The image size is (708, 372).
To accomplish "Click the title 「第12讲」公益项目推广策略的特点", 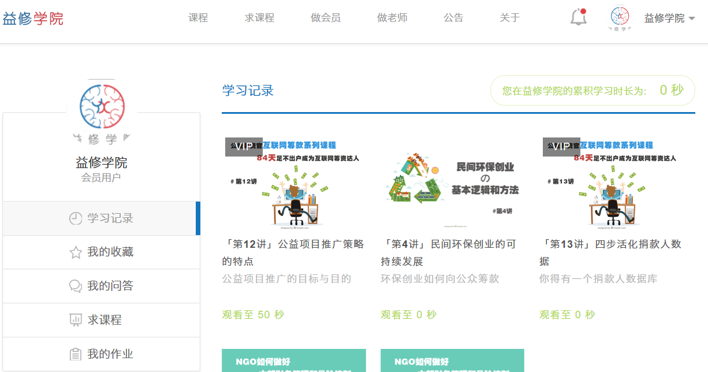I will pos(293,252).
